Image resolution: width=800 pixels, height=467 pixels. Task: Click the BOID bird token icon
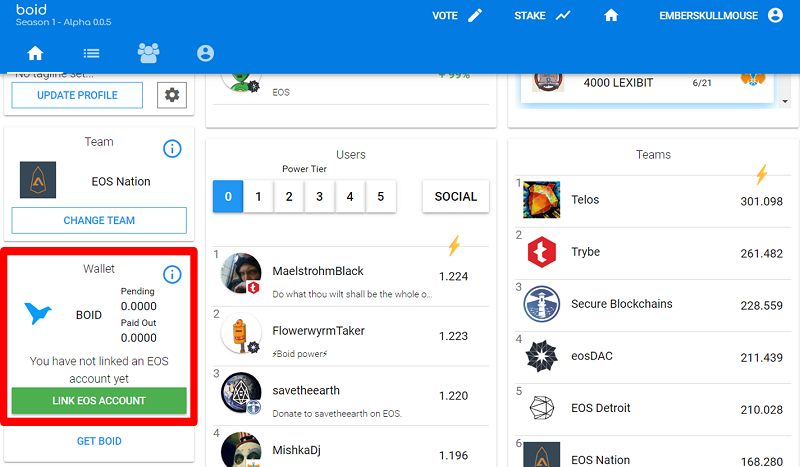pos(38,313)
